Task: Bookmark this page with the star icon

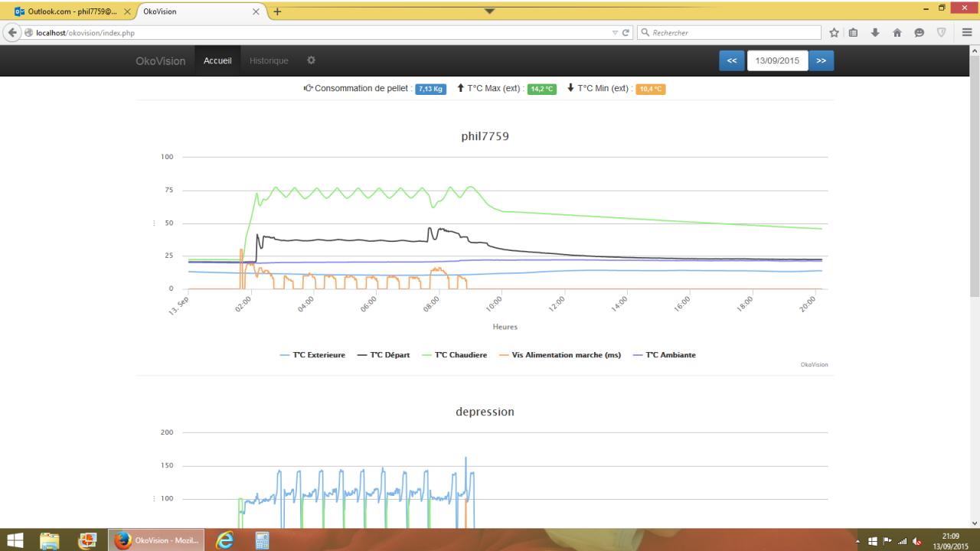Action: click(834, 33)
